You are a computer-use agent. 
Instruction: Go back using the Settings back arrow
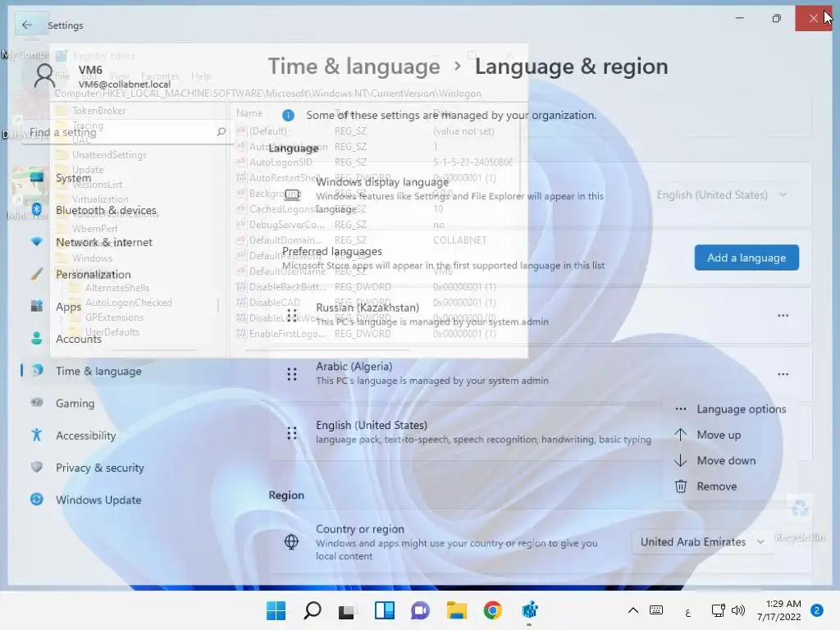coord(27,25)
